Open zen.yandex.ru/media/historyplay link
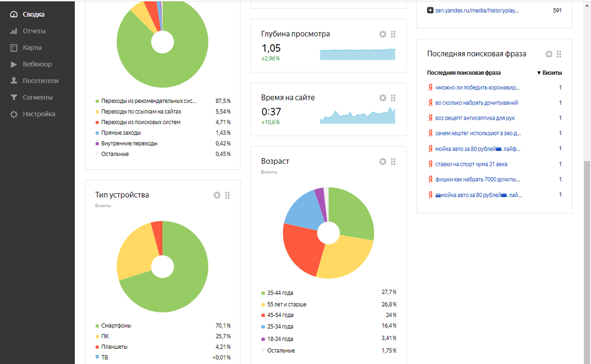The width and height of the screenshot is (591, 364). [477, 10]
